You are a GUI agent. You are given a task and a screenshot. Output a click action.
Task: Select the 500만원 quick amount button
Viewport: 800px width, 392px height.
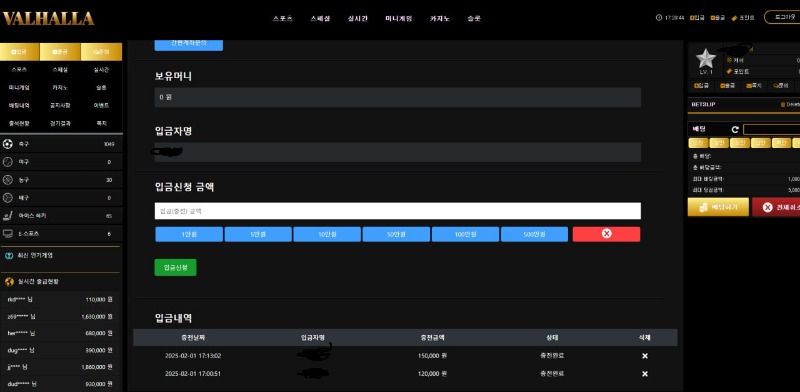[534, 234]
